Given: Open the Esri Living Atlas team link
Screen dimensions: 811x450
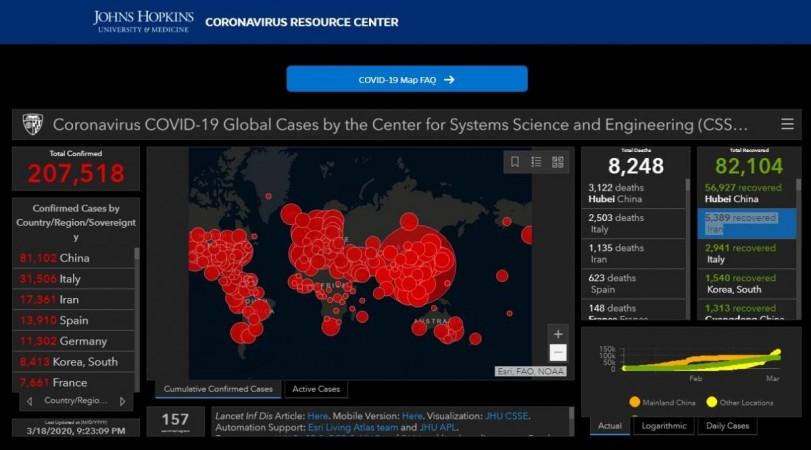Looking at the screenshot, I should (x=353, y=428).
